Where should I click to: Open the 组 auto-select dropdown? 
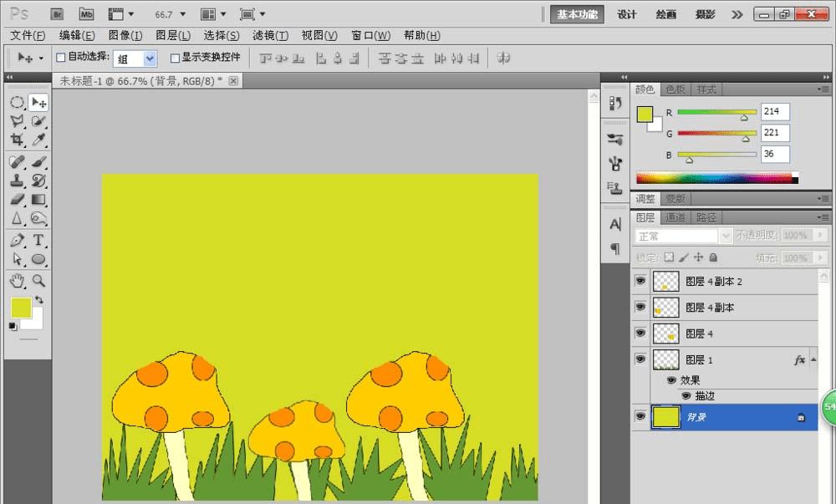pyautogui.click(x=150, y=59)
